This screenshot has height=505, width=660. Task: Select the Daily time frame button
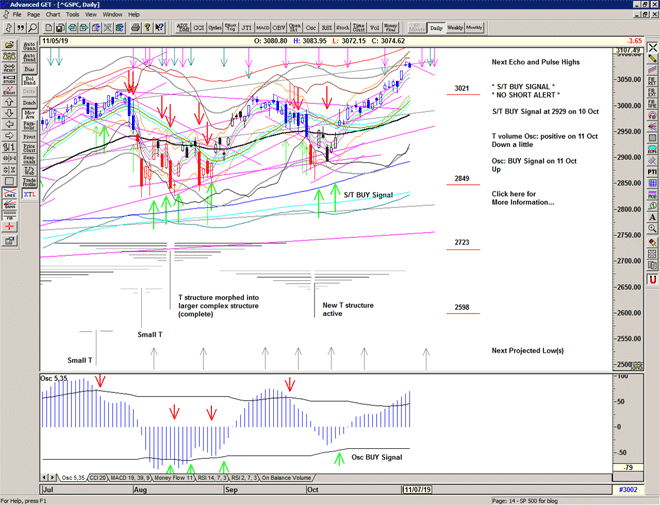pyautogui.click(x=435, y=28)
